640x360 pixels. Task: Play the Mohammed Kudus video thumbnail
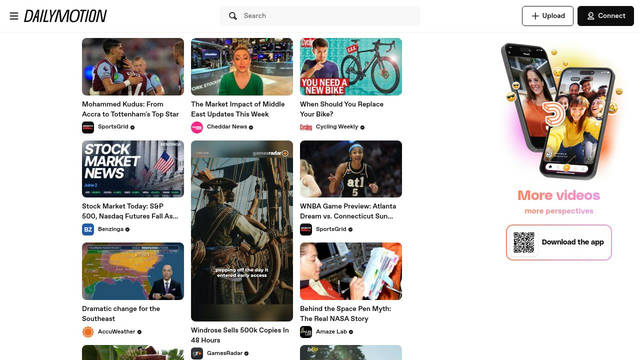133,67
